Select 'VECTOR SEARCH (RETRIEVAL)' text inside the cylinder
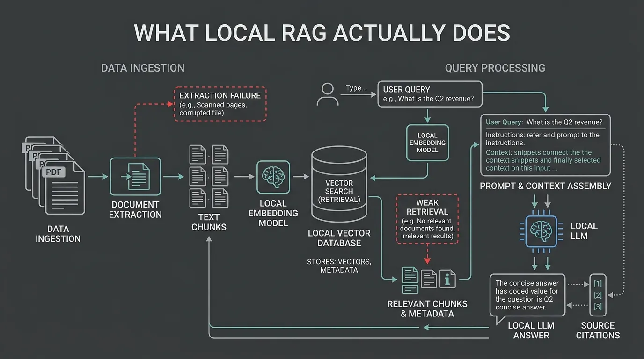Viewport: 644px width, 359px height. click(x=339, y=191)
